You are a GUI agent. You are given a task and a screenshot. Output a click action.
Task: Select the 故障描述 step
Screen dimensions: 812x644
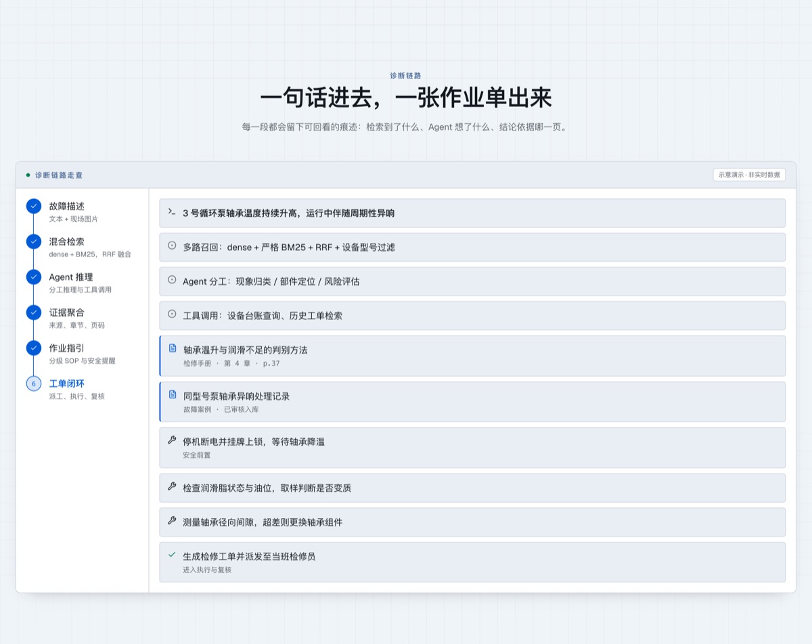(82, 212)
